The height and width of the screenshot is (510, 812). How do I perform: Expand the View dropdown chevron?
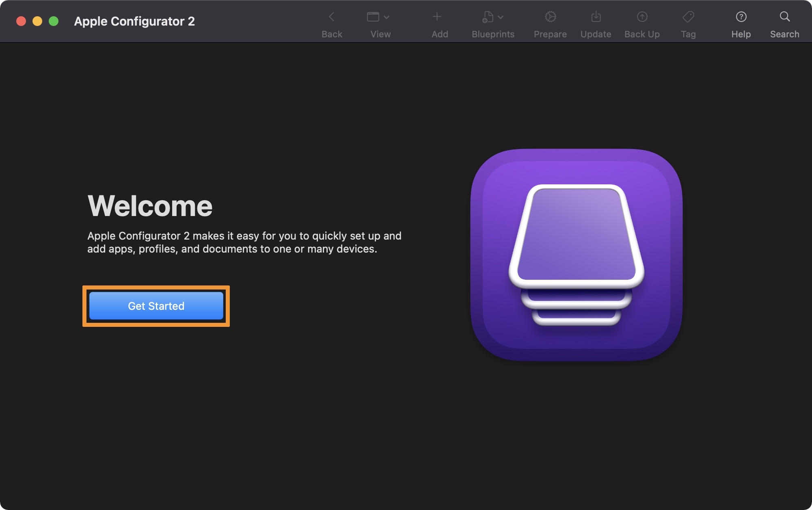tap(387, 17)
